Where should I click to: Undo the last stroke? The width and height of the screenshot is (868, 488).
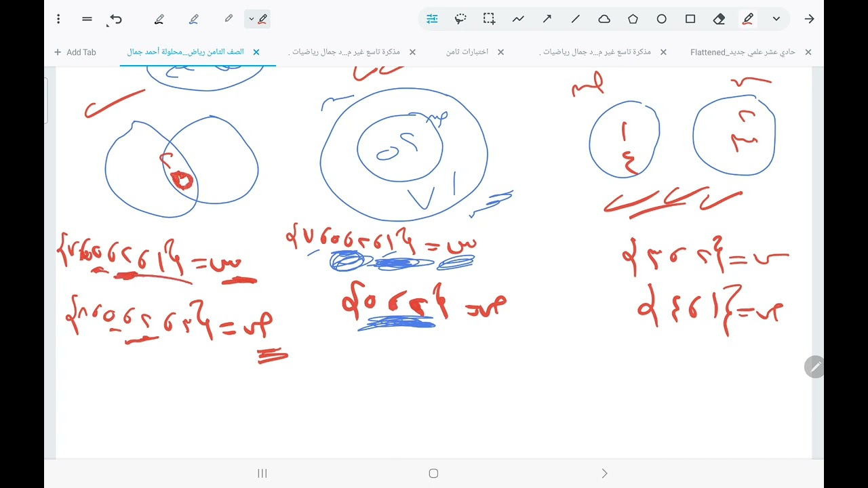click(x=115, y=19)
